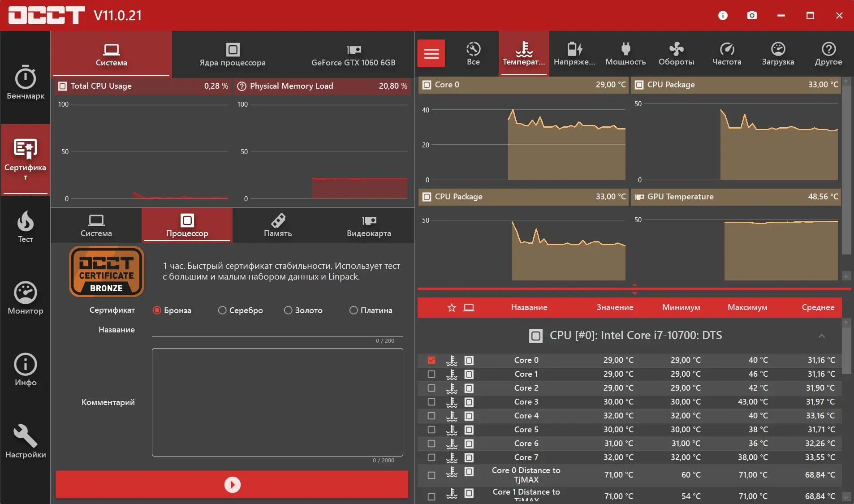Switch to GeForce GTX 1060 6GB tab
Image resolution: width=854 pixels, height=504 pixels.
[354, 54]
